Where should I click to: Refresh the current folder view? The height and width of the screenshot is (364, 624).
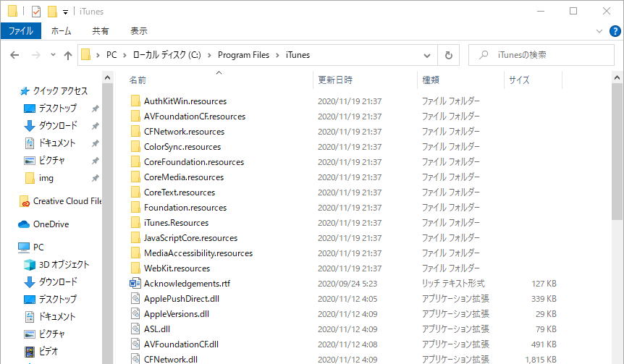(x=449, y=55)
